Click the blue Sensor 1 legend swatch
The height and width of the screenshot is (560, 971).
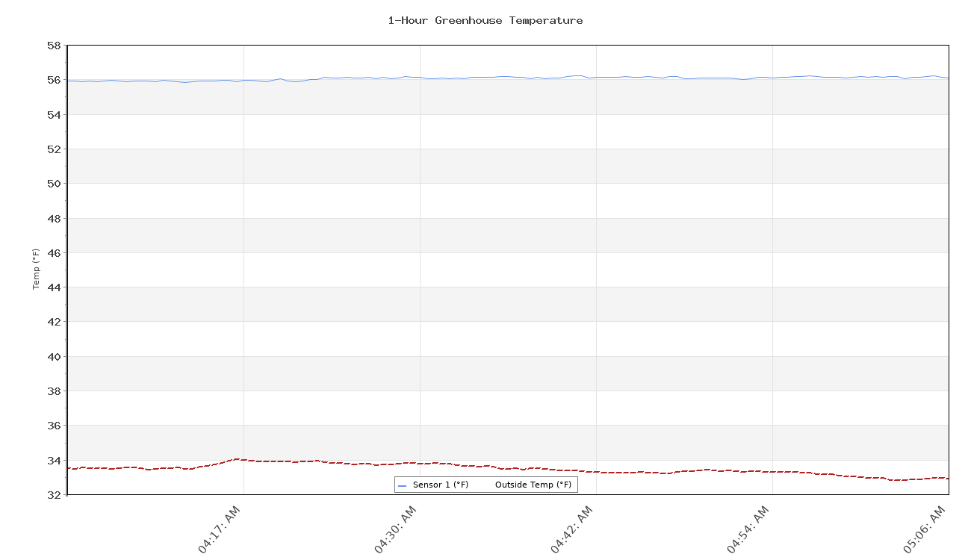pyautogui.click(x=402, y=485)
